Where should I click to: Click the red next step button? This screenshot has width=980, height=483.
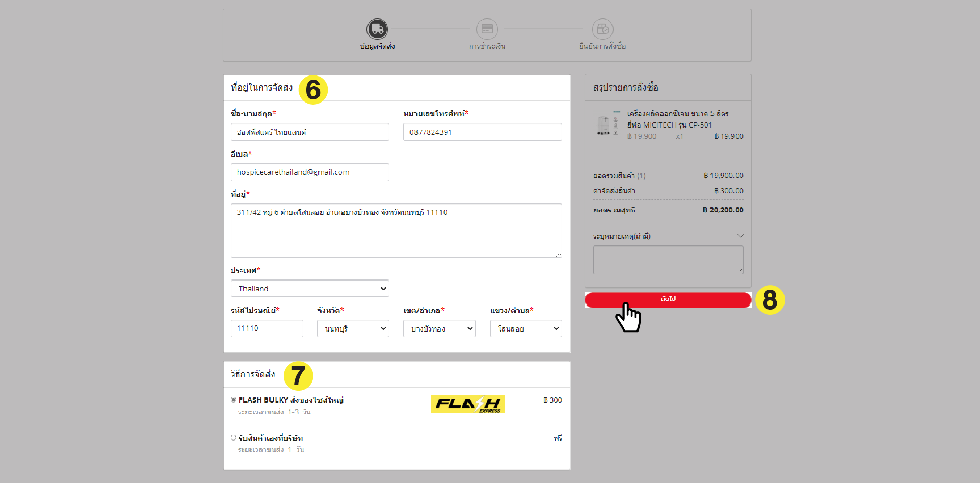coord(668,300)
